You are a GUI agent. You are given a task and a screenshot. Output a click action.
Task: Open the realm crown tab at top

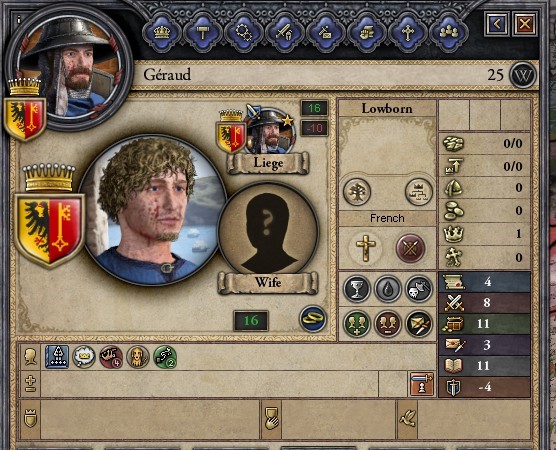coord(162,33)
